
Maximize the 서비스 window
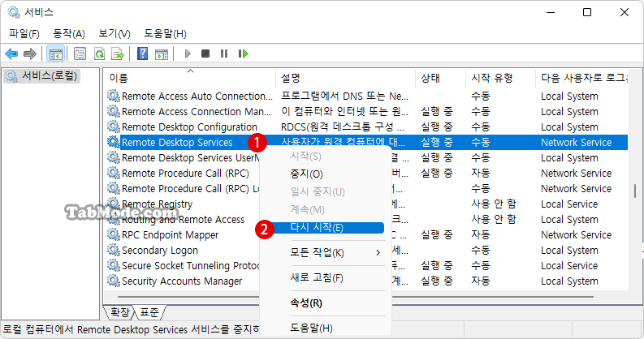click(587, 12)
